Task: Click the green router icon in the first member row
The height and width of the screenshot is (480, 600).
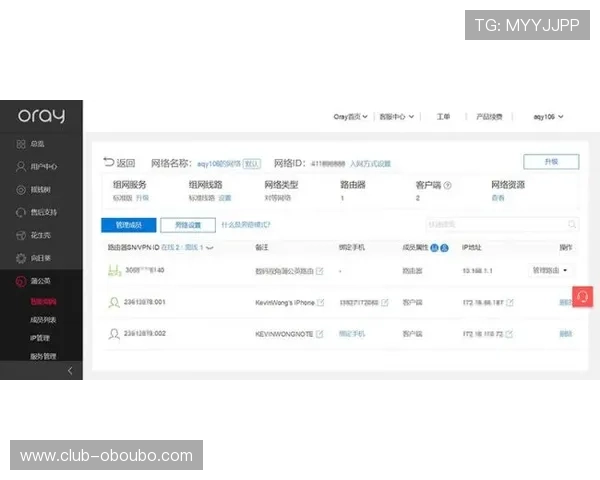Action: click(x=115, y=271)
